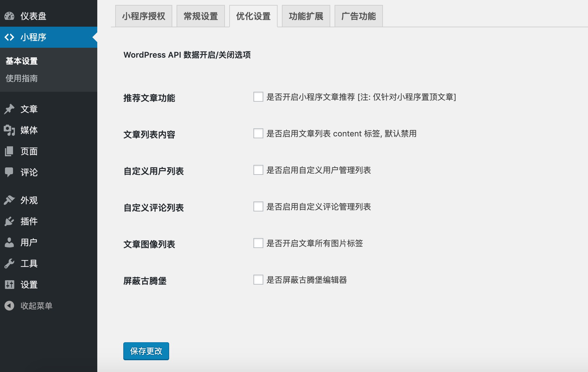Check 是否启用文章列表 content 标签 option
Image resolution: width=588 pixels, height=372 pixels.
point(258,134)
